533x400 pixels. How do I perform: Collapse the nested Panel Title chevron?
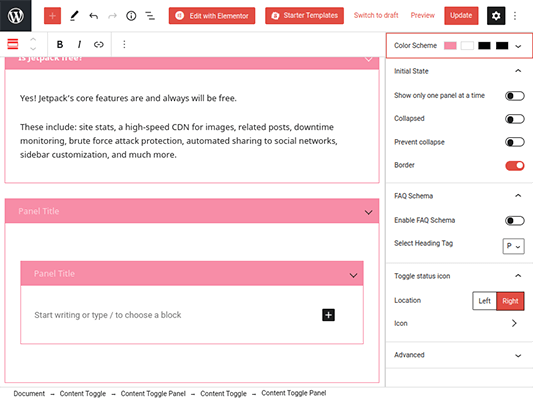[354, 275]
